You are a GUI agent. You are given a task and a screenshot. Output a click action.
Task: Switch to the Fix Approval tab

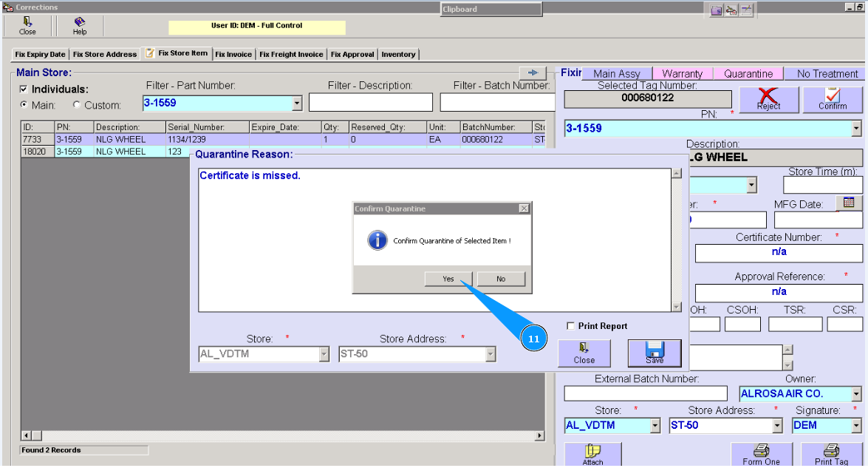352,54
